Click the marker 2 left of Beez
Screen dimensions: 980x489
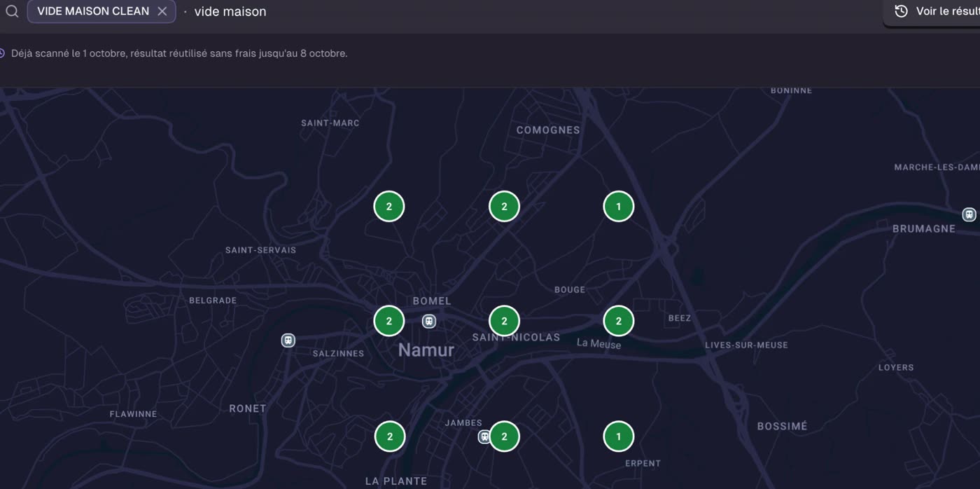coord(618,321)
